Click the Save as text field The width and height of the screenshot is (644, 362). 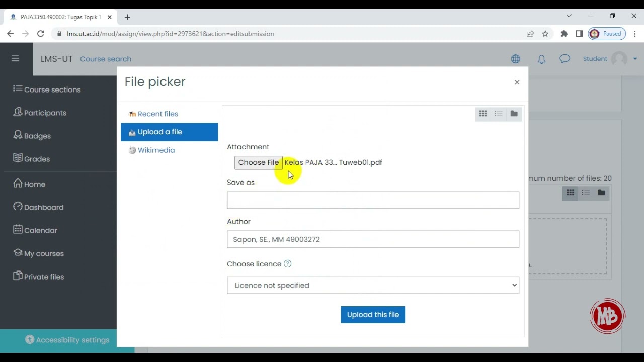[373, 200]
